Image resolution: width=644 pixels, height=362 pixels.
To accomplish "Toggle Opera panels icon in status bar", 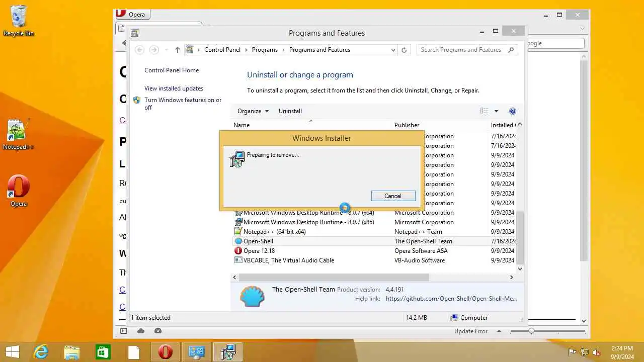I will [x=124, y=331].
